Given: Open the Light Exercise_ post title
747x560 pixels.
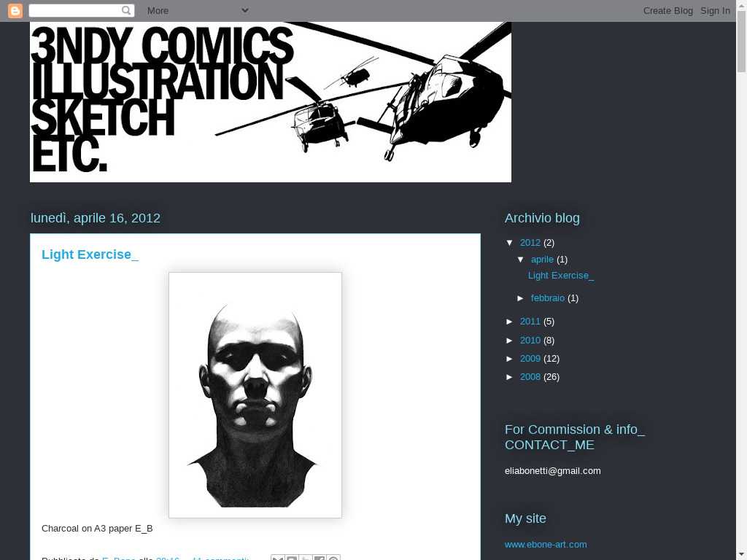Looking at the screenshot, I should tap(90, 254).
